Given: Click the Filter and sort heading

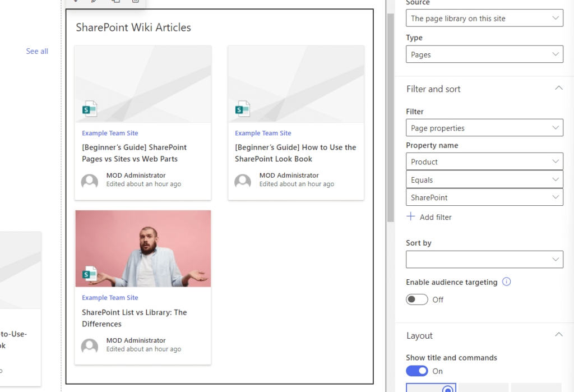Looking at the screenshot, I should pyautogui.click(x=433, y=89).
